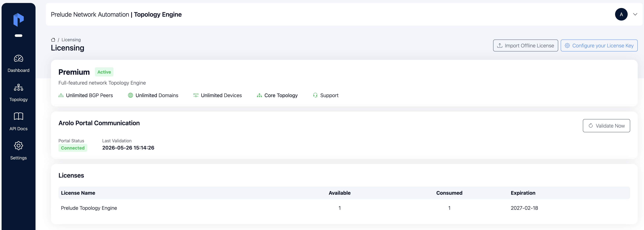Click the Portal Status label
The height and width of the screenshot is (230, 644).
tap(71, 141)
